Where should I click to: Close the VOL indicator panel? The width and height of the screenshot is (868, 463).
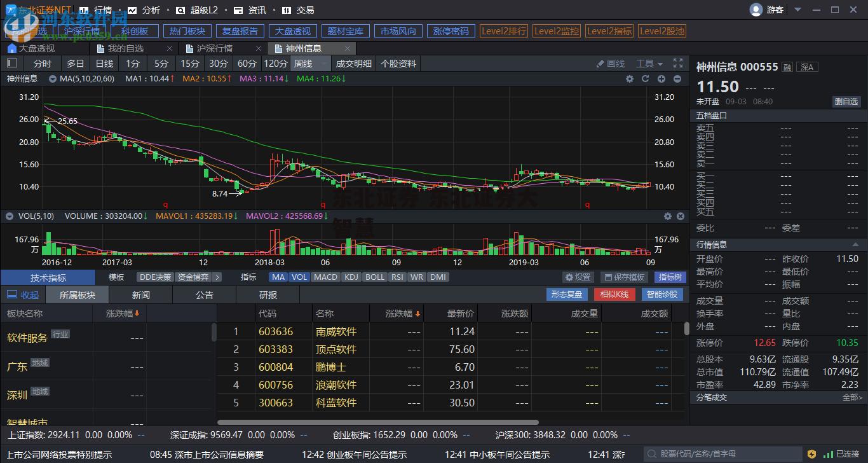coord(681,216)
